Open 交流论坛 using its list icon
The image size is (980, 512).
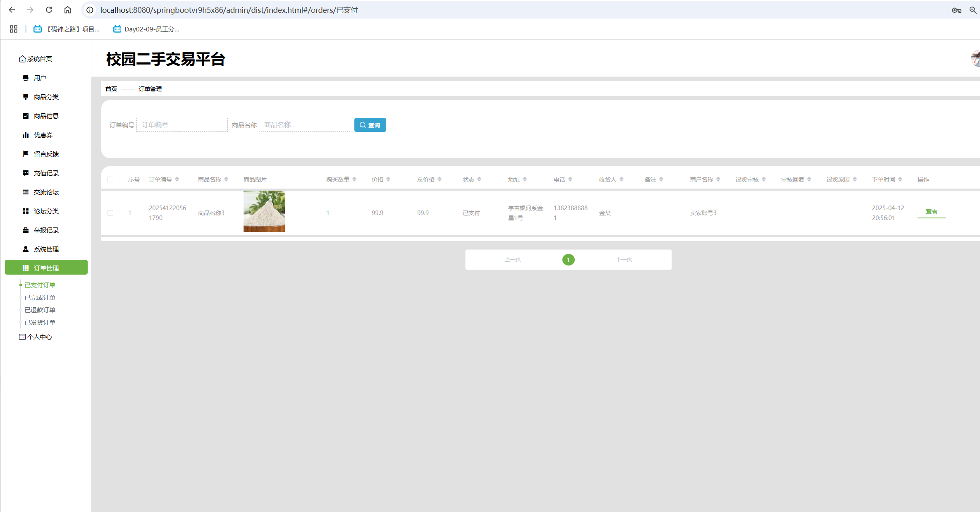[26, 192]
